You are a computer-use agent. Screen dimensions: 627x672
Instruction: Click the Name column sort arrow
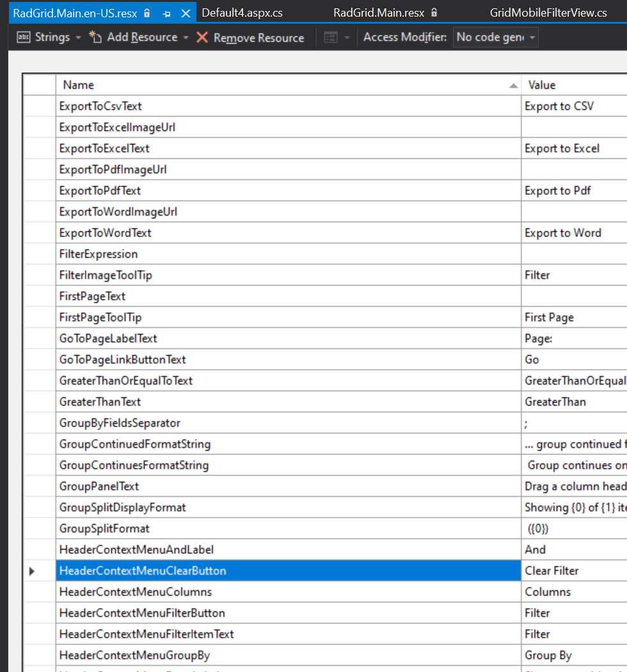pyautogui.click(x=513, y=86)
